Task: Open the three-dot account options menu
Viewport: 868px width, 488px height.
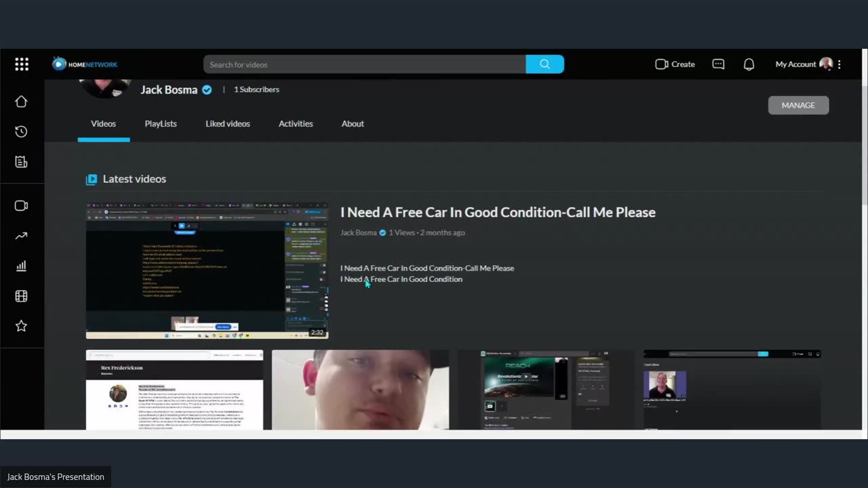Action: (x=840, y=64)
